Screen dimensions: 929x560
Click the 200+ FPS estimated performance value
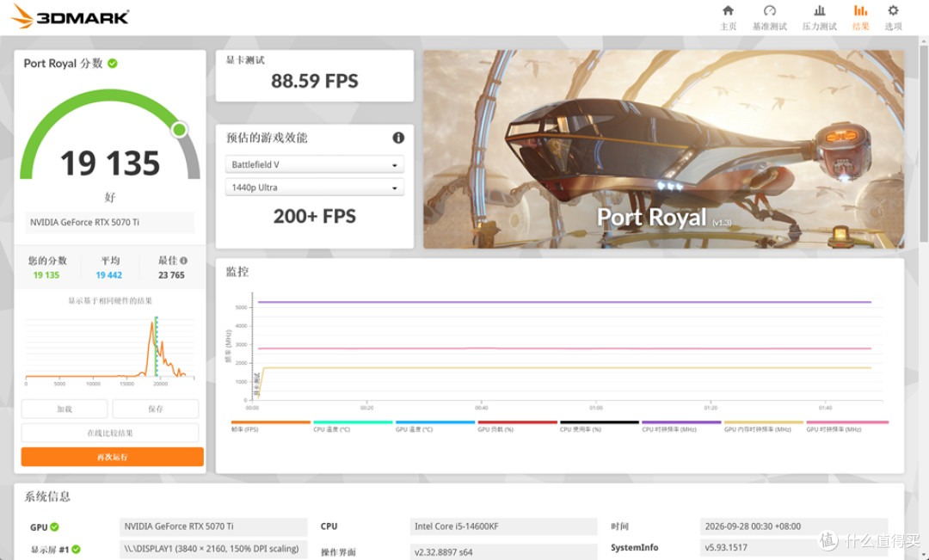point(315,216)
